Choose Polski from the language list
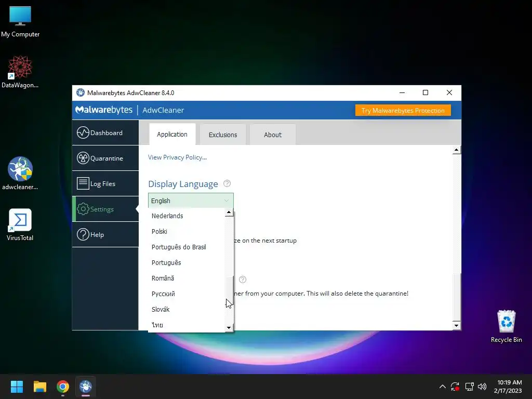Image resolution: width=532 pixels, height=399 pixels. click(187, 231)
